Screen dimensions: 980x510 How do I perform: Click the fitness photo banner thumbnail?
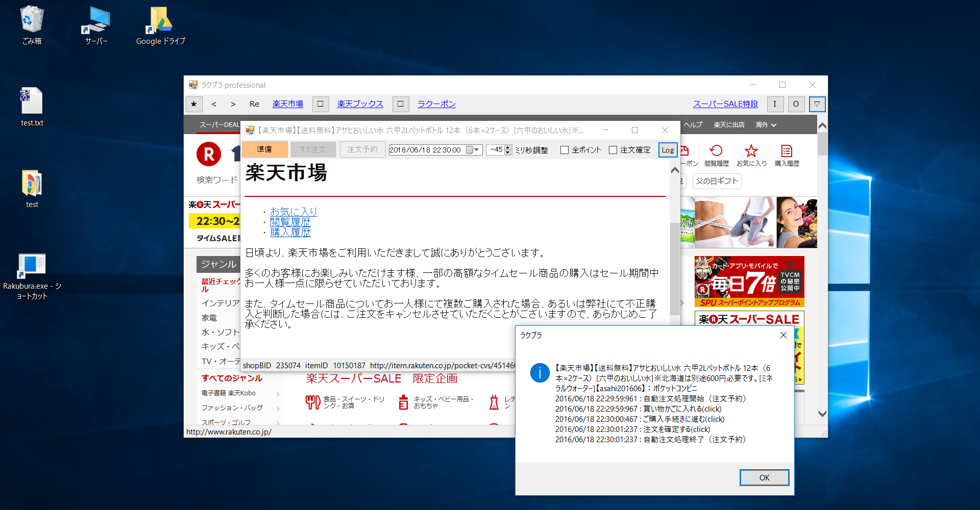tap(736, 222)
